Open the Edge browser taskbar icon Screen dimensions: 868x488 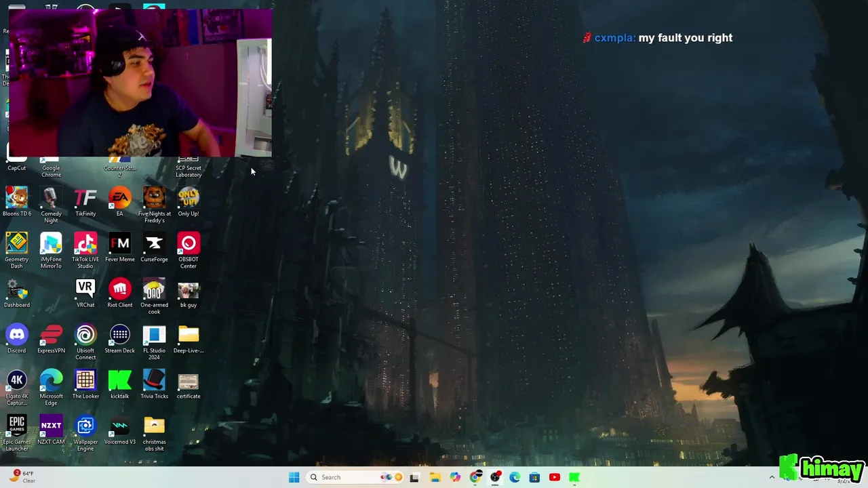[515, 477]
